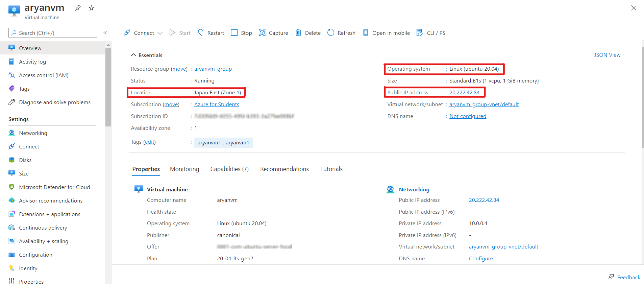The height and width of the screenshot is (284, 644).
Task: Click the sidebar scroll up arrow
Action: click(108, 45)
